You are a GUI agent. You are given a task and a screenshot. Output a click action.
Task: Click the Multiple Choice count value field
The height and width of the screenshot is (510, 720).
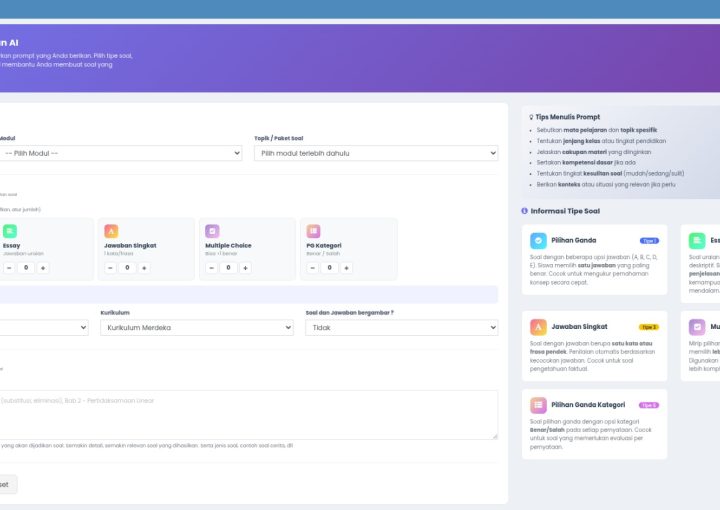(x=228, y=268)
